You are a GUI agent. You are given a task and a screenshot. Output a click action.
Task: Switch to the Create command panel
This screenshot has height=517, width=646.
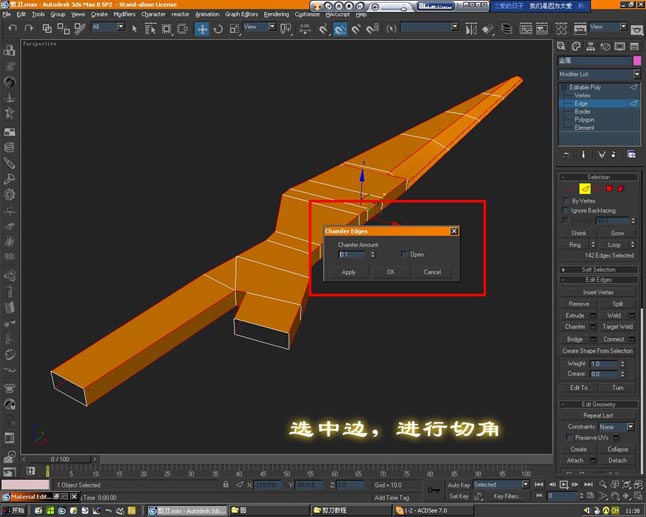click(x=561, y=46)
